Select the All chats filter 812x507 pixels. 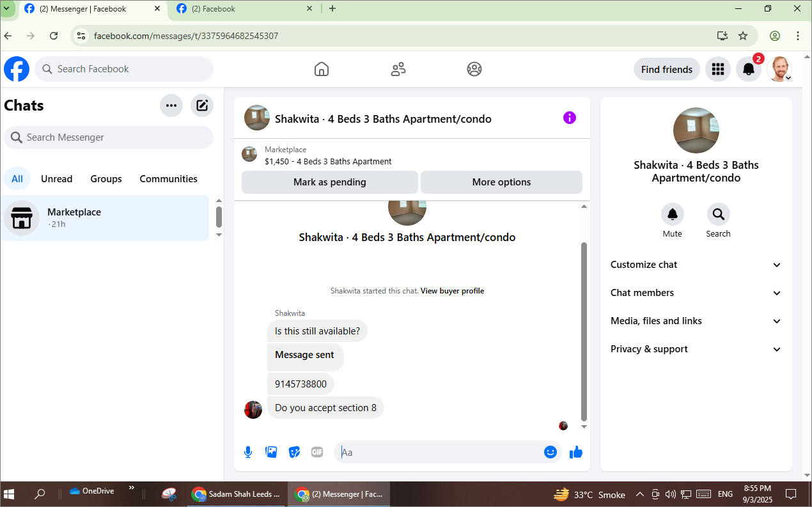[17, 179]
